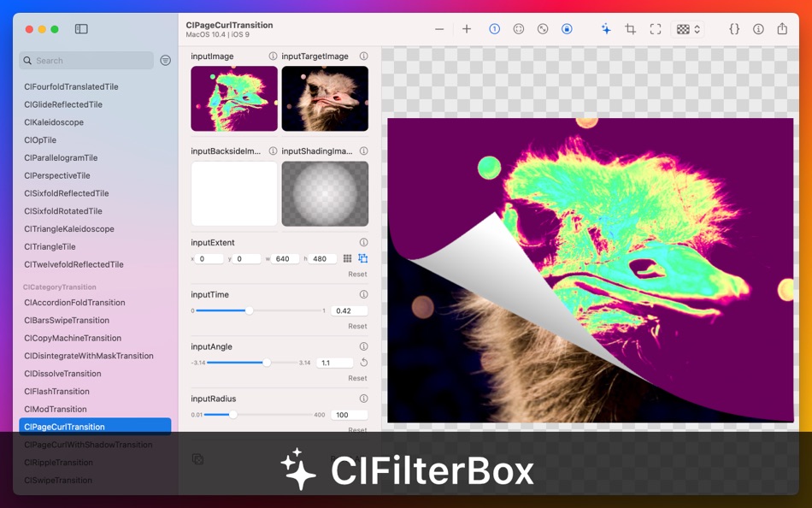The height and width of the screenshot is (508, 812).
Task: Toggle the blue lock icon in toolbar
Action: tap(567, 29)
